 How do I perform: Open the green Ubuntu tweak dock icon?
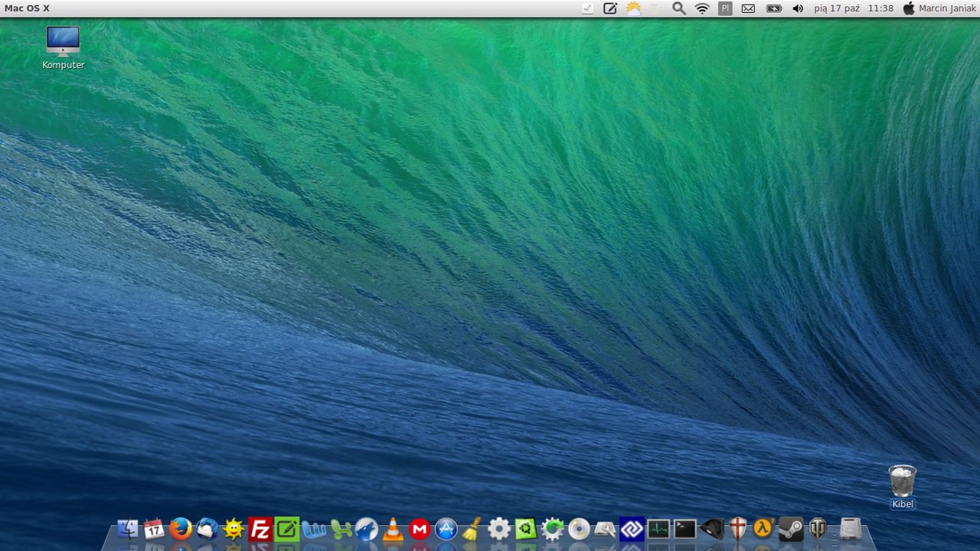click(526, 529)
